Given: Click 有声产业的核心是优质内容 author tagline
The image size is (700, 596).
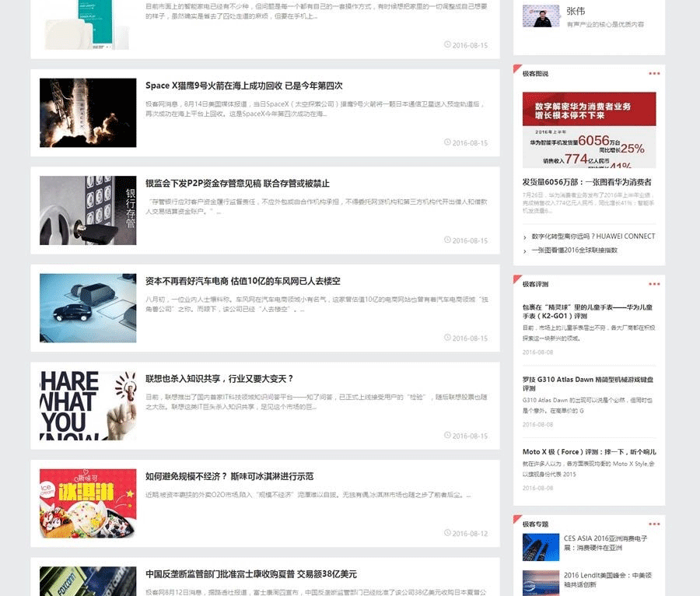Looking at the screenshot, I should click(605, 25).
